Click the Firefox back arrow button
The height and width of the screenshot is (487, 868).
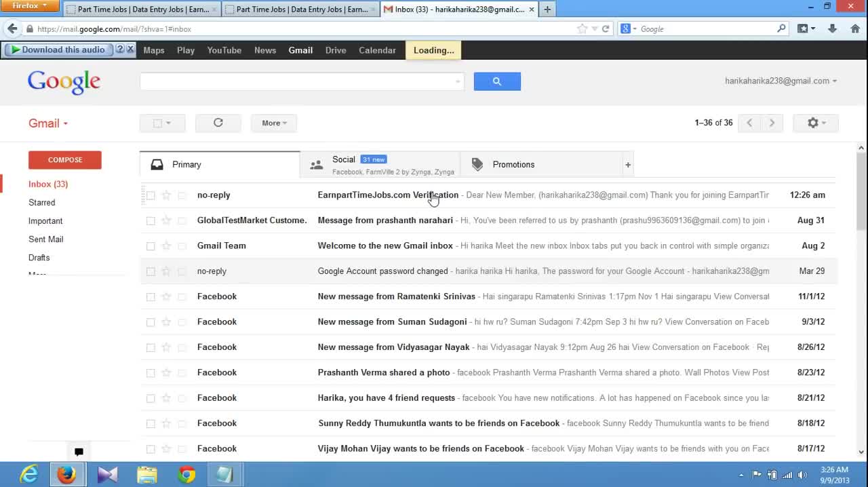(12, 28)
